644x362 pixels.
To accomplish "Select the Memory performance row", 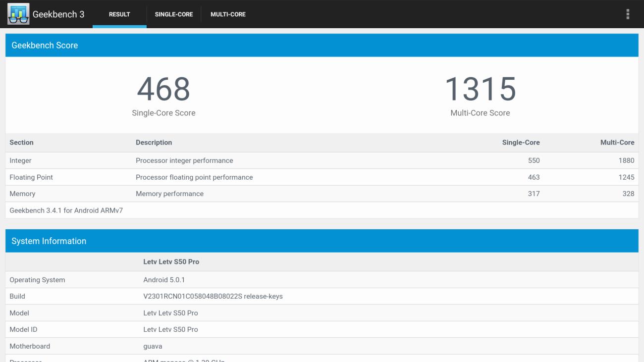I will (322, 194).
